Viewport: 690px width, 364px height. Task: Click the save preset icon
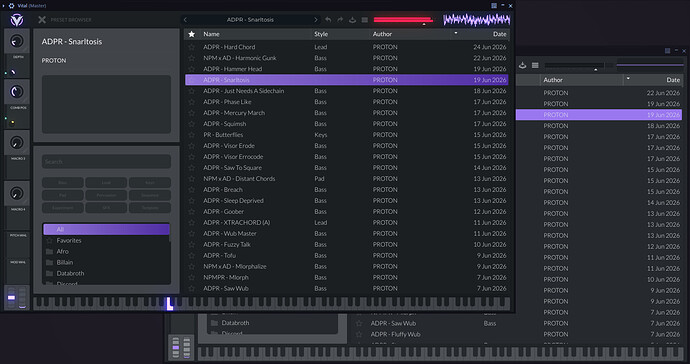pyautogui.click(x=352, y=20)
